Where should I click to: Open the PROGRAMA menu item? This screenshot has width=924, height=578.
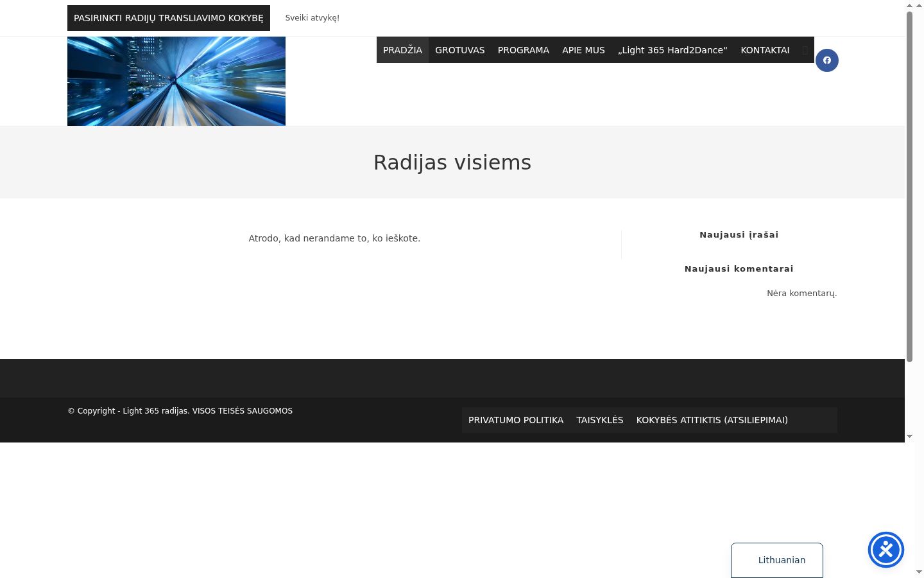click(524, 50)
